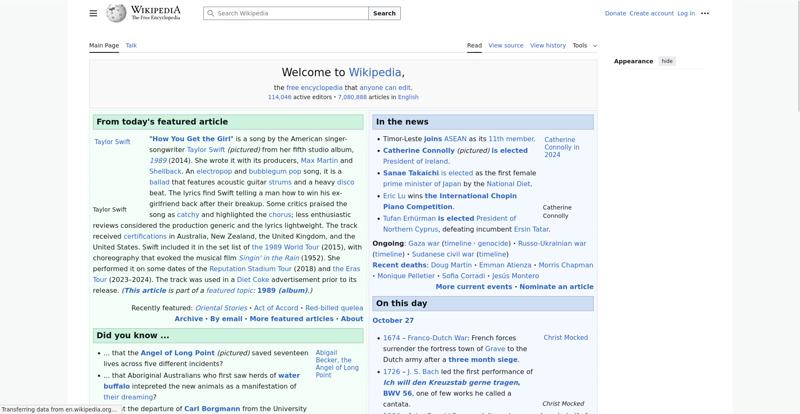Viewport: 800px width, 414px height.
Task: Open the Catherine Connolly in 2024 image
Action: [x=560, y=147]
